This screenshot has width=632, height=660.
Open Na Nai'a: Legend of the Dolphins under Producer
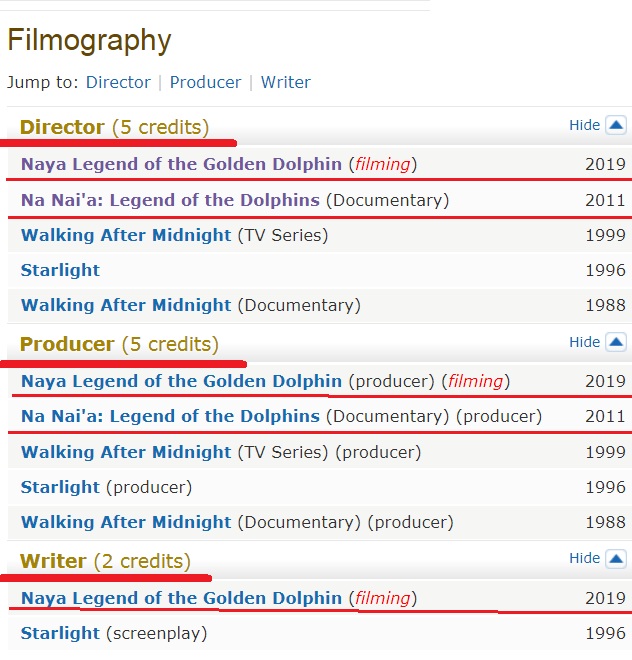pos(170,416)
